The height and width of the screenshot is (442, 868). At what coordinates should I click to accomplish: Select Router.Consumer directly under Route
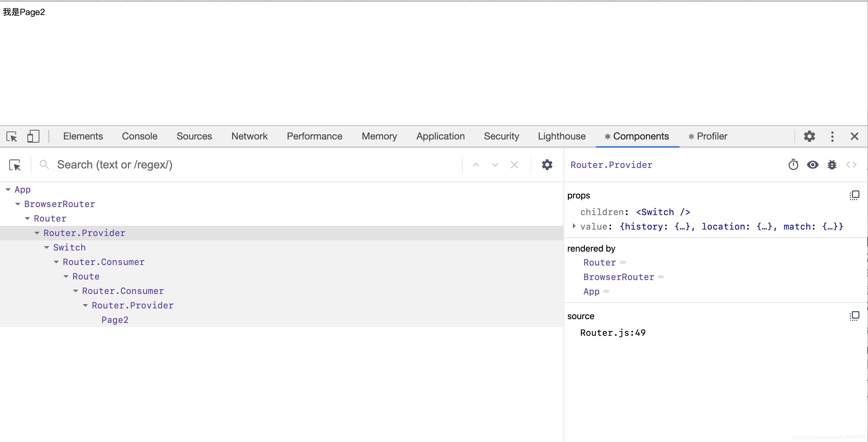[123, 291]
